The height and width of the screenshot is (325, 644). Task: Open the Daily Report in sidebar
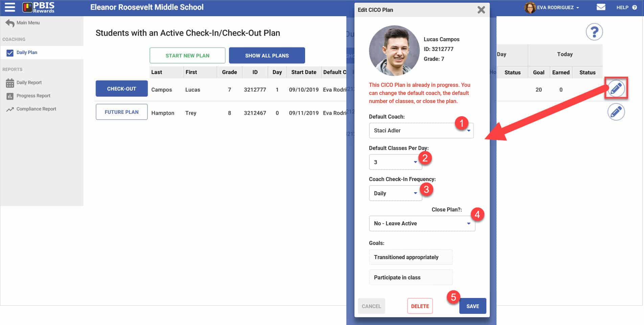point(29,82)
